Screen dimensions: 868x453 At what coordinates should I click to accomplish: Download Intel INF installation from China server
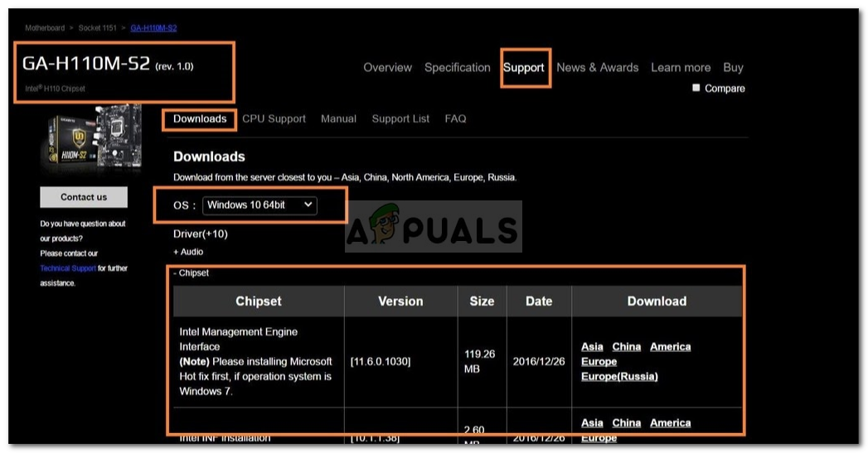[626, 423]
